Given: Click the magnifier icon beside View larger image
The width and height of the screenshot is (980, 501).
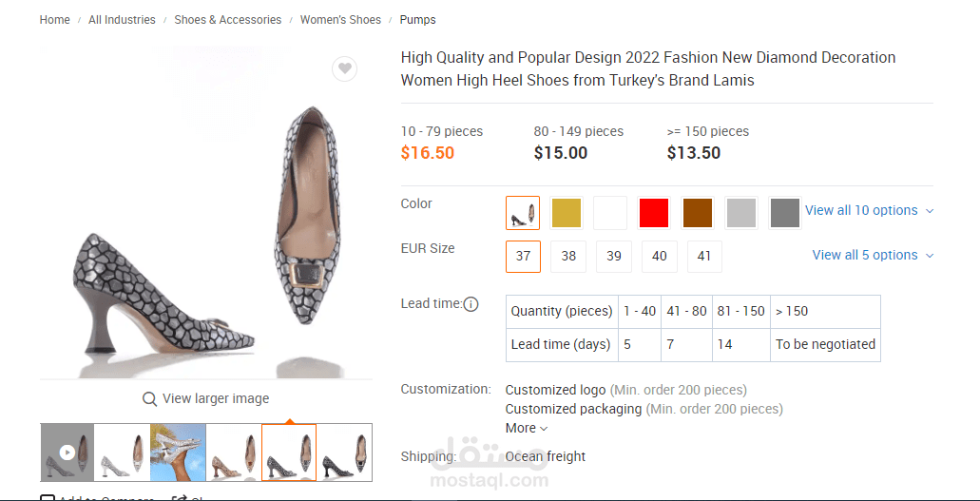Looking at the screenshot, I should point(149,399).
